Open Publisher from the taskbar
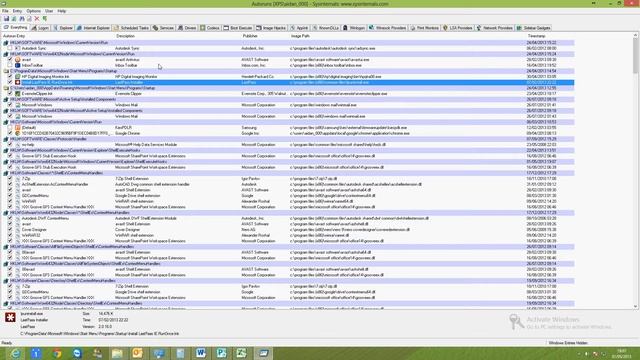Screen dimensions: 640x360 coord(221,353)
